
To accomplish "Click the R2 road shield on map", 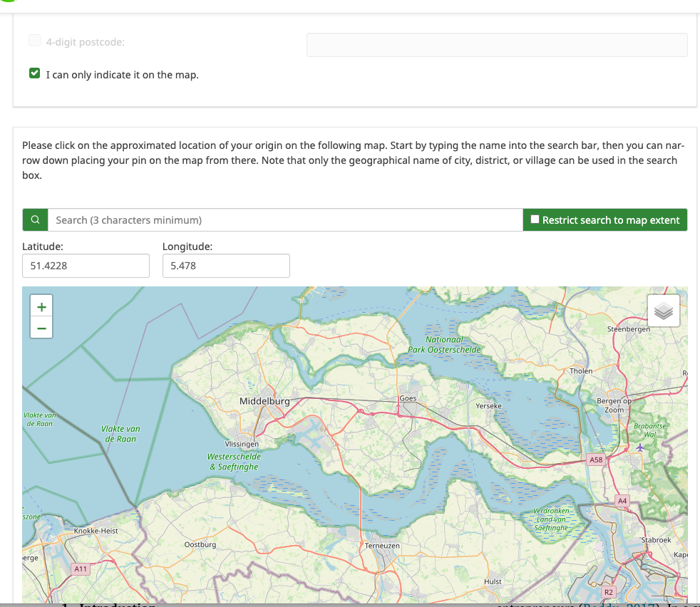I will tap(608, 592).
